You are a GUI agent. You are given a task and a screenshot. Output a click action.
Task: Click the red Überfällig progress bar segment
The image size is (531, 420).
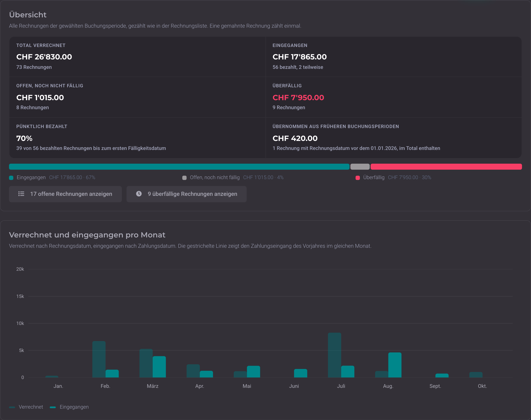pos(446,167)
